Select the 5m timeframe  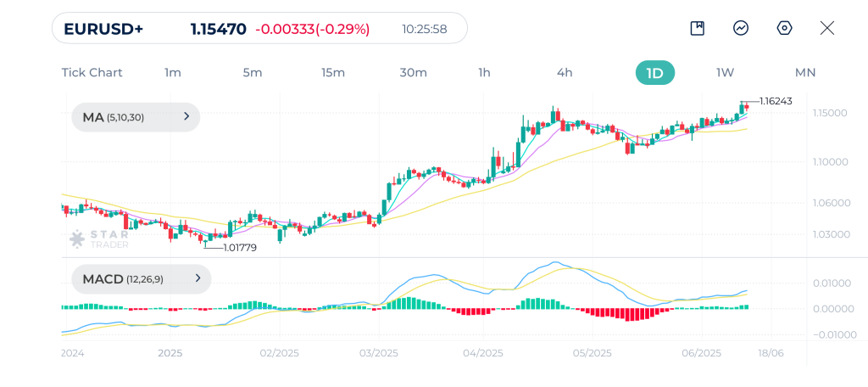click(253, 72)
